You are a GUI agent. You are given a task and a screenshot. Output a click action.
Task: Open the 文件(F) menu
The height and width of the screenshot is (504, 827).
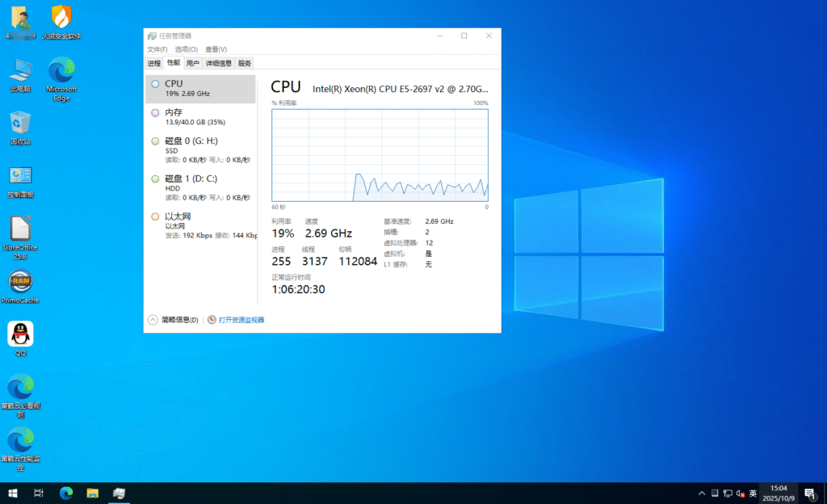[x=157, y=49]
